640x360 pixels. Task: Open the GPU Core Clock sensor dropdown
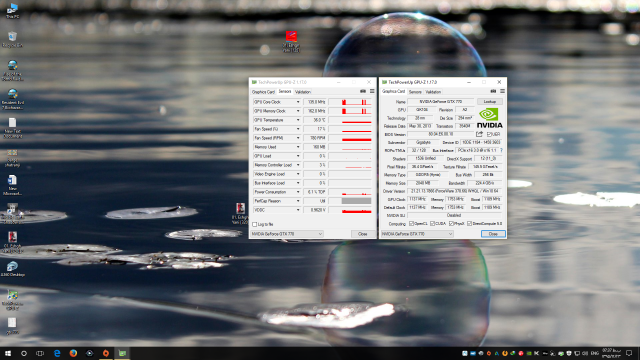[x=298, y=102]
